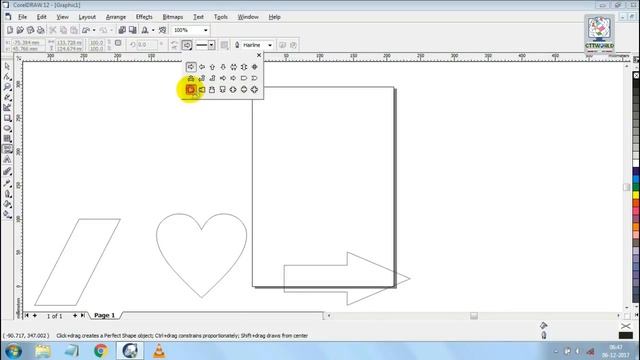This screenshot has width=640, height=360.
Task: Select the Shape tool in toolbox
Action: (x=7, y=76)
